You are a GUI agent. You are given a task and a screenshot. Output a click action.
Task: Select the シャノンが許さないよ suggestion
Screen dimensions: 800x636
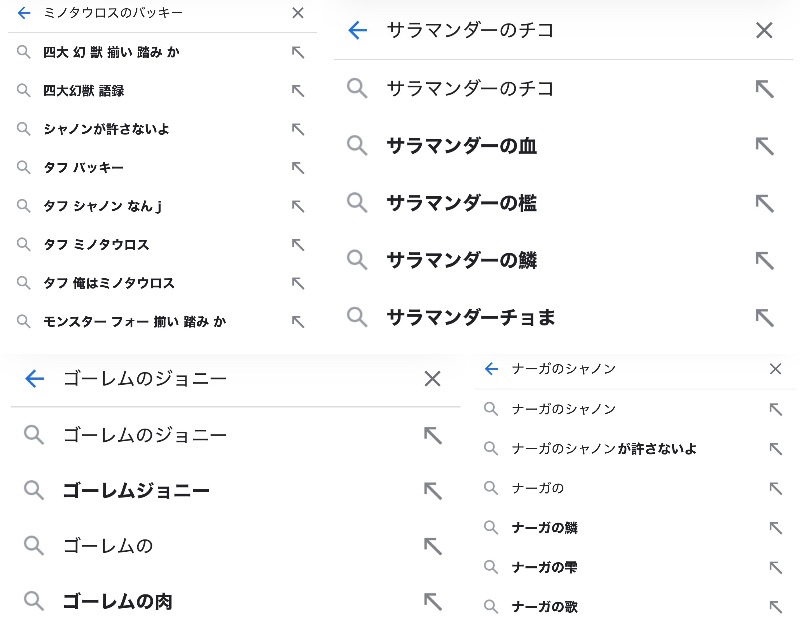pos(107,129)
